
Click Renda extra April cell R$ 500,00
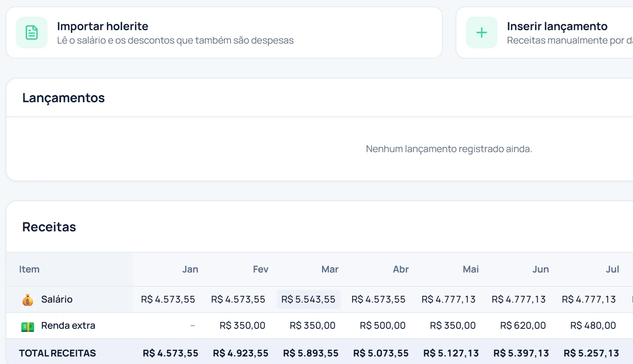point(383,326)
